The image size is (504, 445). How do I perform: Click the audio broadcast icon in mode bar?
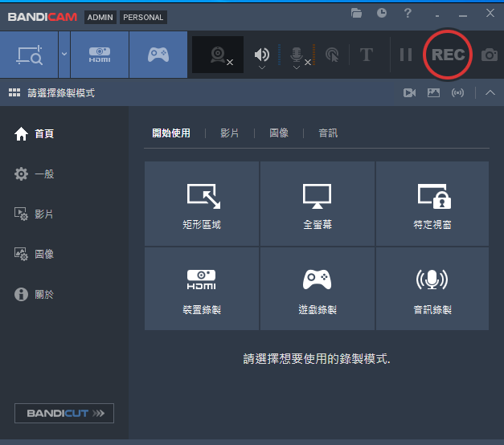pos(457,93)
